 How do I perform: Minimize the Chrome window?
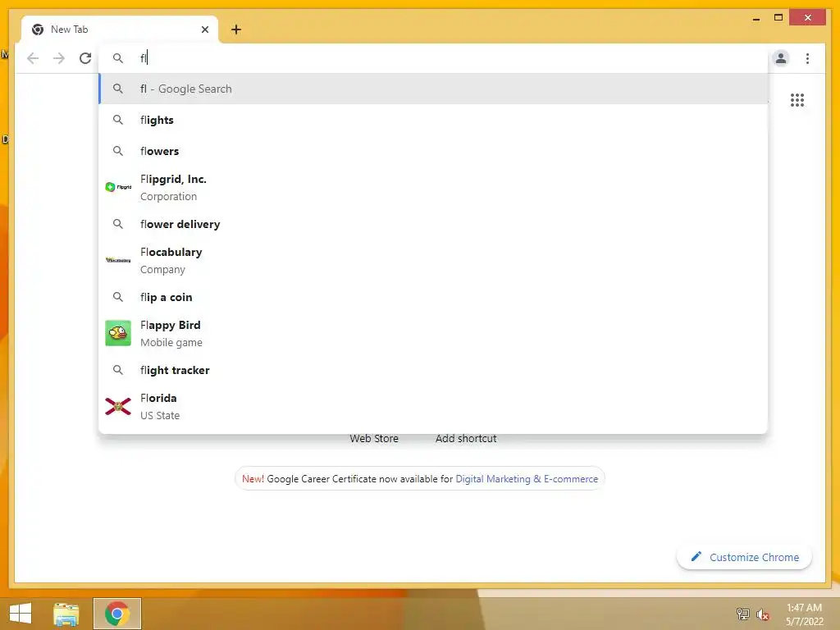[x=756, y=19]
